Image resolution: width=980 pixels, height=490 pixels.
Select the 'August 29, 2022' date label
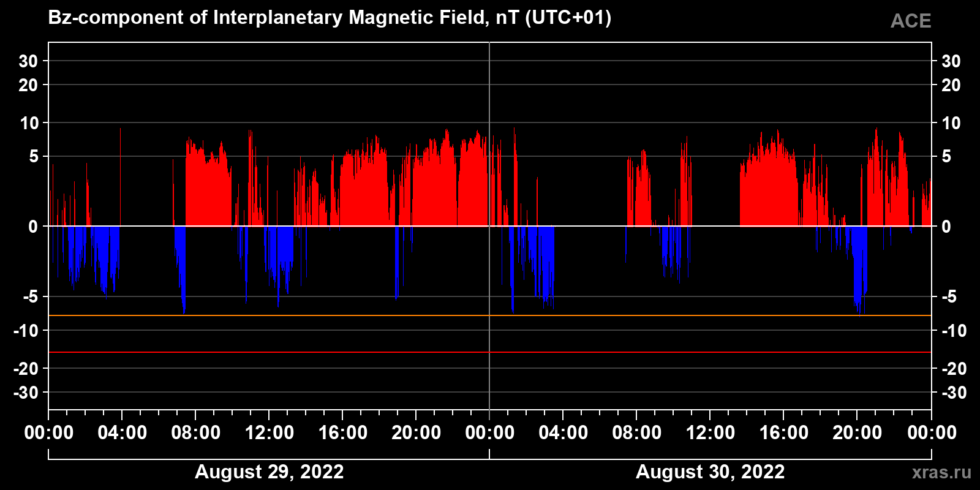269,472
